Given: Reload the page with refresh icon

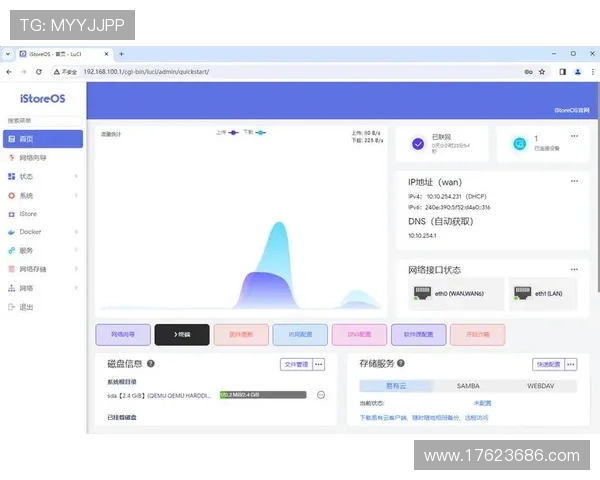Looking at the screenshot, I should 39,72.
